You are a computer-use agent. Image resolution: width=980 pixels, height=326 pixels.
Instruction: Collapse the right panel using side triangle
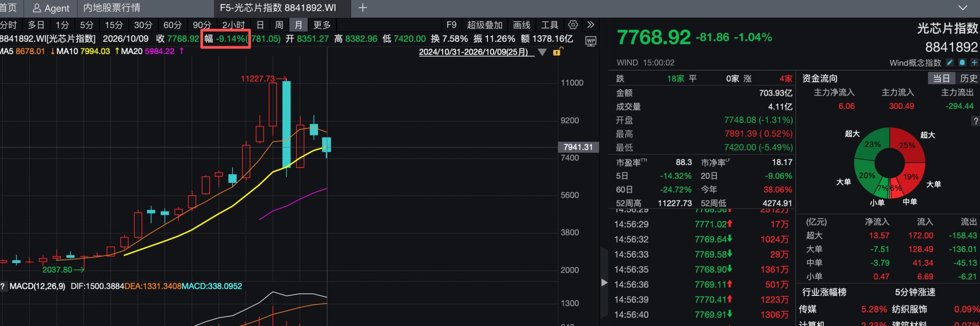604,282
